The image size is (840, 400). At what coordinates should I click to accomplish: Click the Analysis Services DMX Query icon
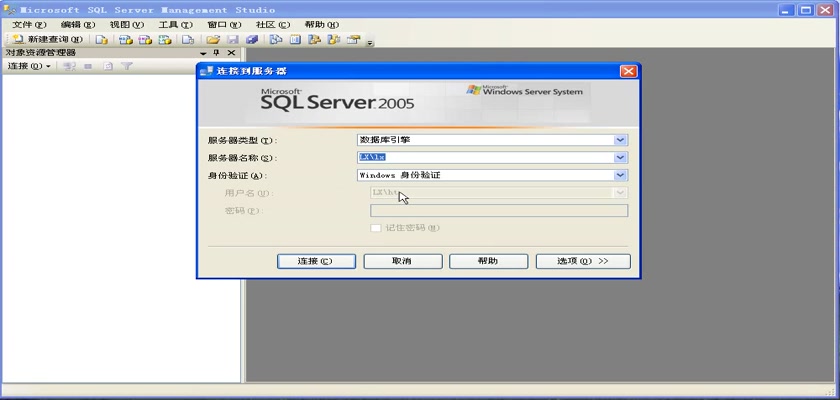[145, 40]
